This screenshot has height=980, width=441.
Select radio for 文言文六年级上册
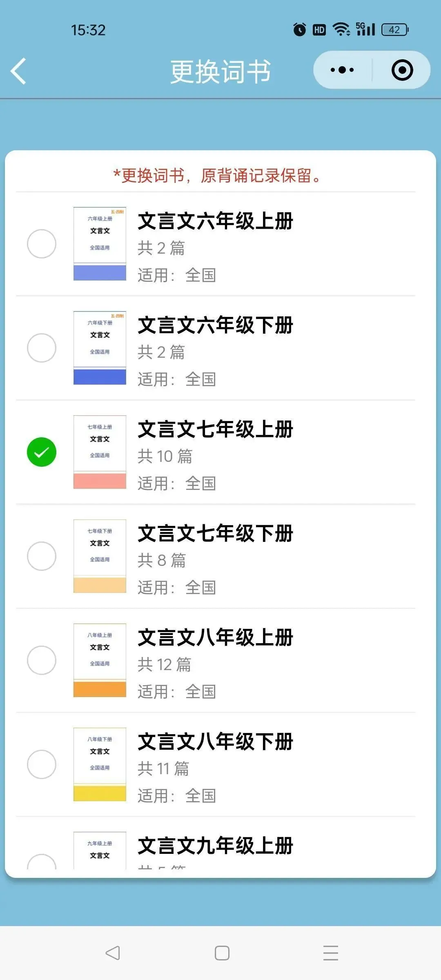point(42,244)
